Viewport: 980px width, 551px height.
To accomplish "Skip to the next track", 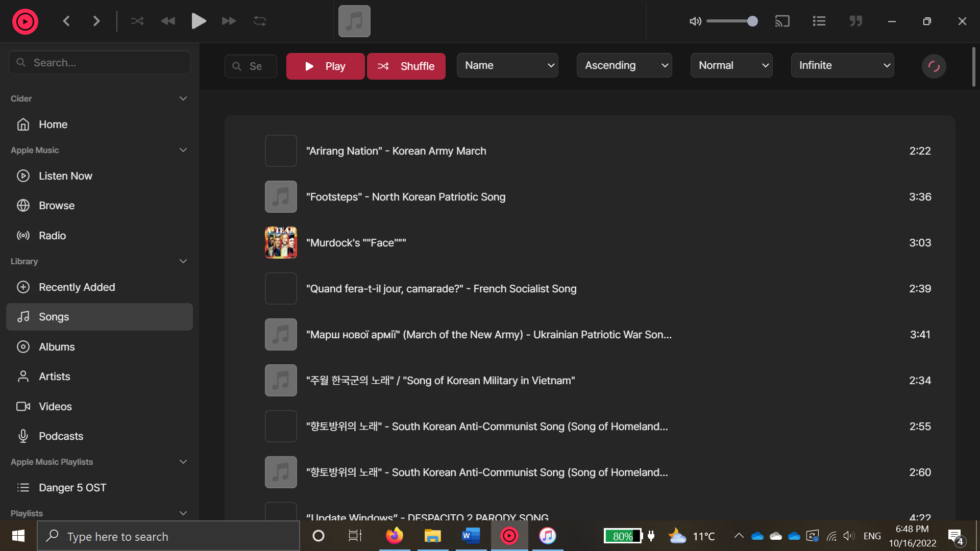I will coord(229,21).
